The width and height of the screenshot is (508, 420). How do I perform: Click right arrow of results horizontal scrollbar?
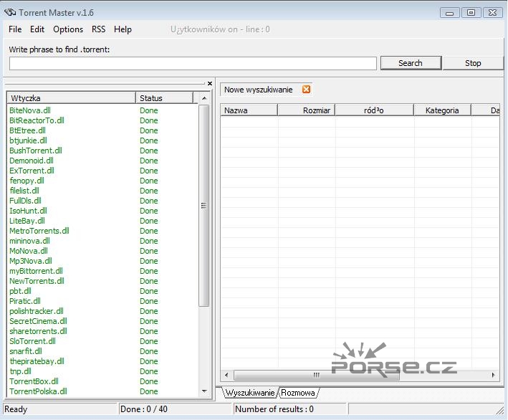(x=493, y=375)
